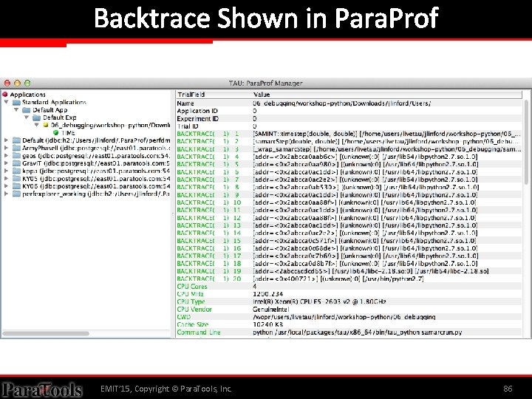Click the CPU Cores field row
This screenshot has width=532, height=399.
tap(349, 287)
